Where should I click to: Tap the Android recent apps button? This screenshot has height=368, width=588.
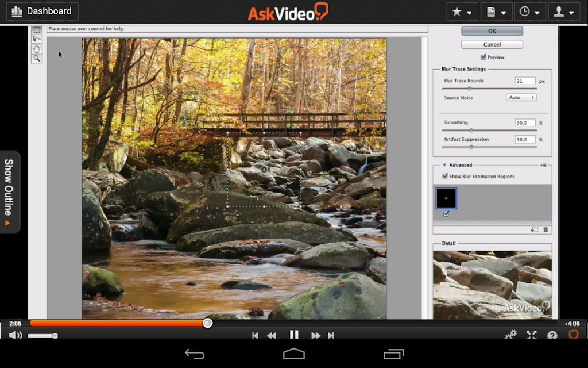393,354
